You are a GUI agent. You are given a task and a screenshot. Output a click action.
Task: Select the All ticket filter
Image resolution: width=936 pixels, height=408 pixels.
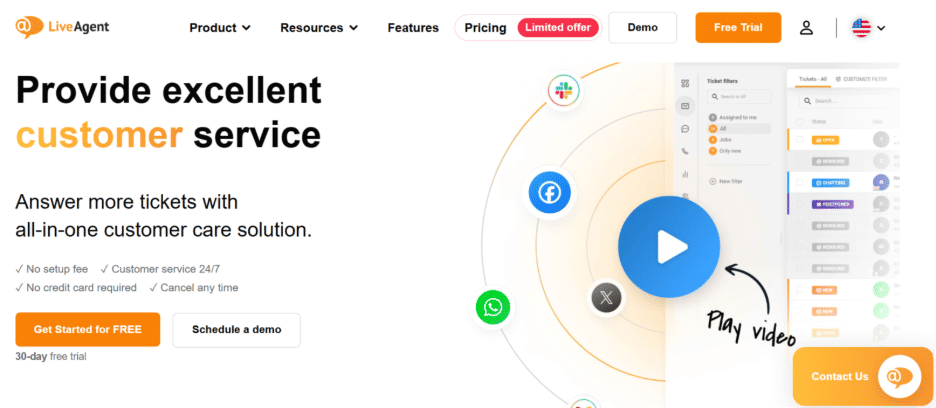pos(739,128)
